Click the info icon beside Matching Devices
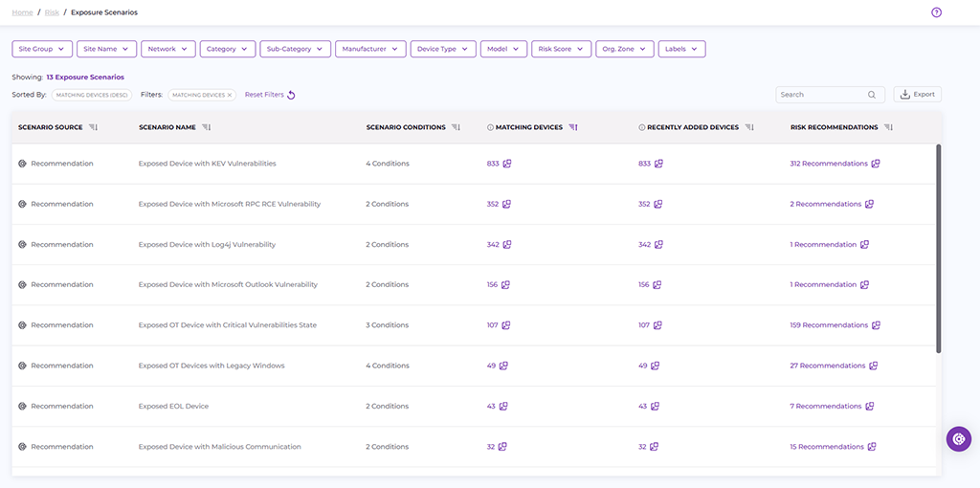This screenshot has height=488, width=980. [x=490, y=127]
